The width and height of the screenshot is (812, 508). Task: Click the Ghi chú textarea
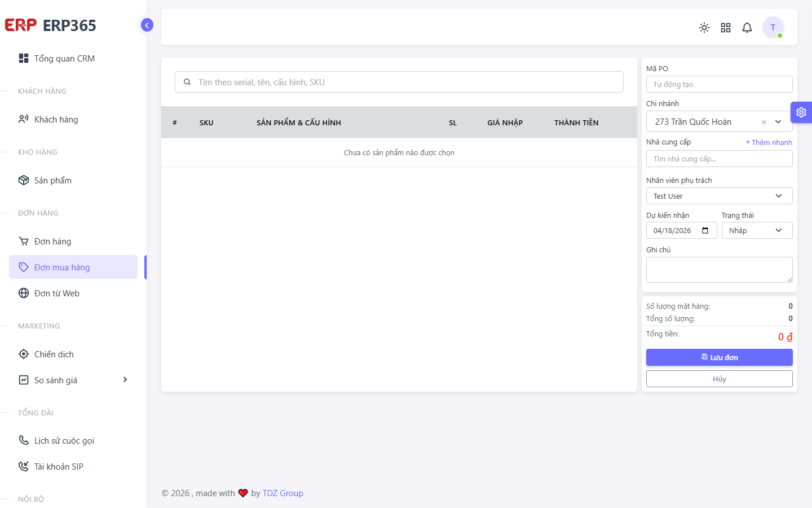click(x=720, y=270)
